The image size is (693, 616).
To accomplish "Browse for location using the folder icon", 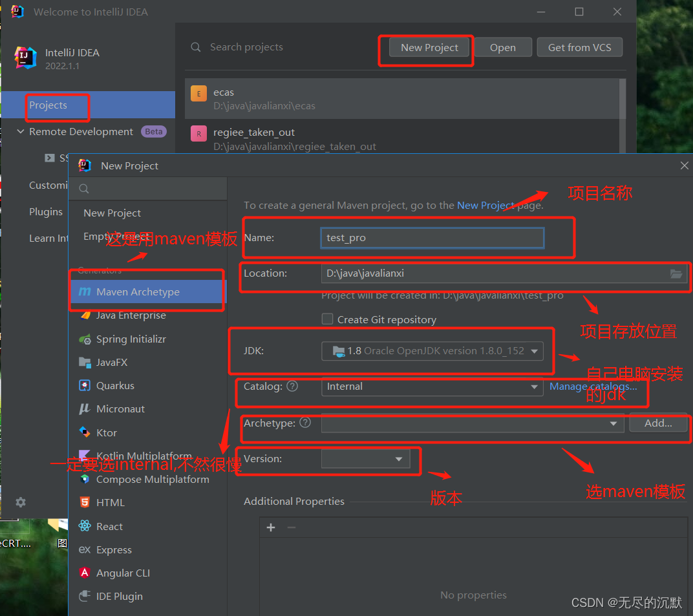I will 676,273.
